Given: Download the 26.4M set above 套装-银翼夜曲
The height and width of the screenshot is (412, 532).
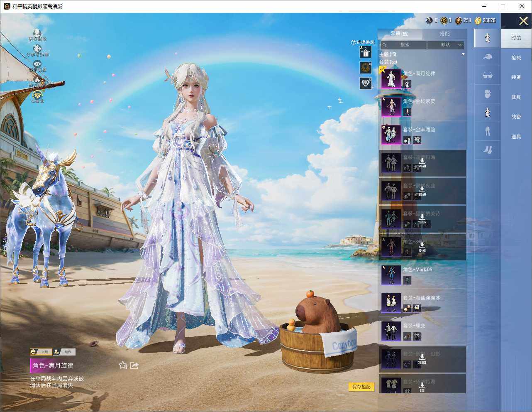Looking at the screenshot, I should 422,162.
